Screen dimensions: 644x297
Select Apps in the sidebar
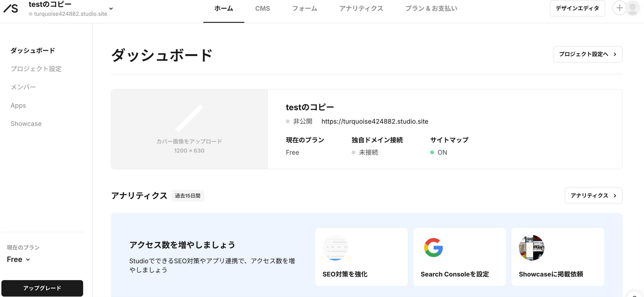click(x=18, y=105)
